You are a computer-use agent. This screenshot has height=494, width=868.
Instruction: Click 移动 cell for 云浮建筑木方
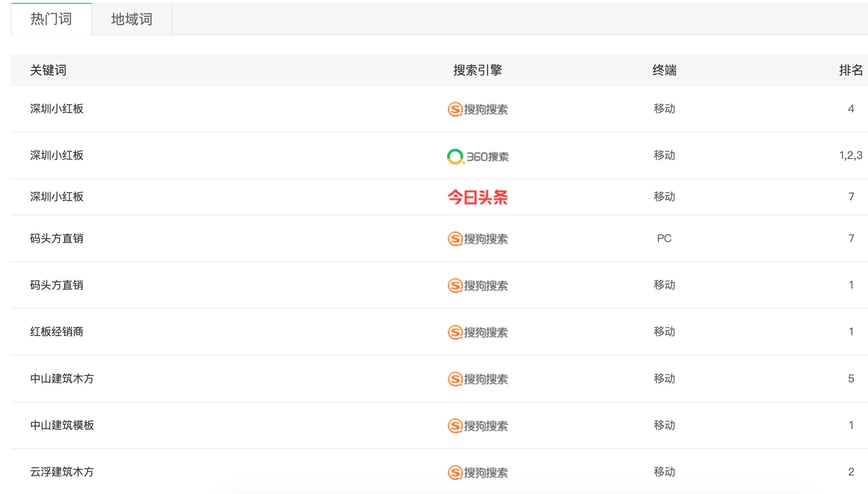tap(664, 472)
